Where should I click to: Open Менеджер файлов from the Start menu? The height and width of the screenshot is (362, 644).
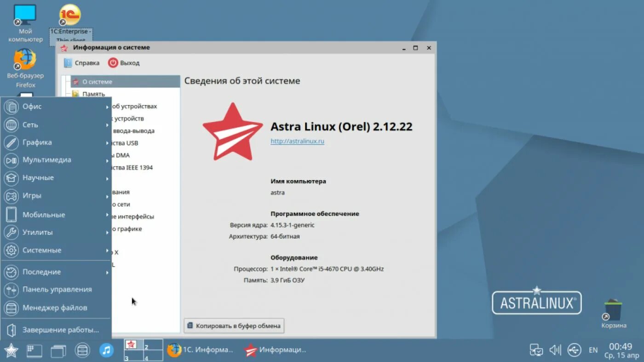coord(56,308)
